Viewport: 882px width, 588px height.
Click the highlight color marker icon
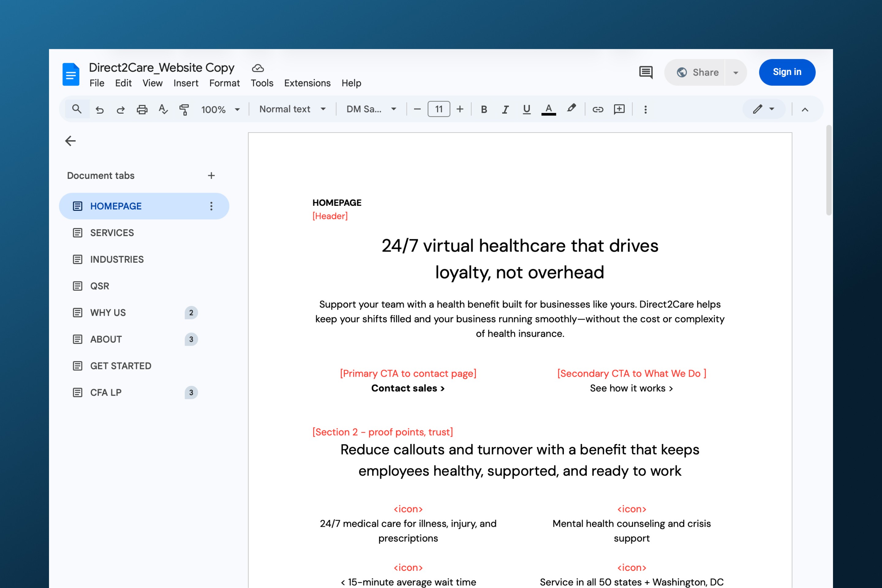tap(571, 109)
